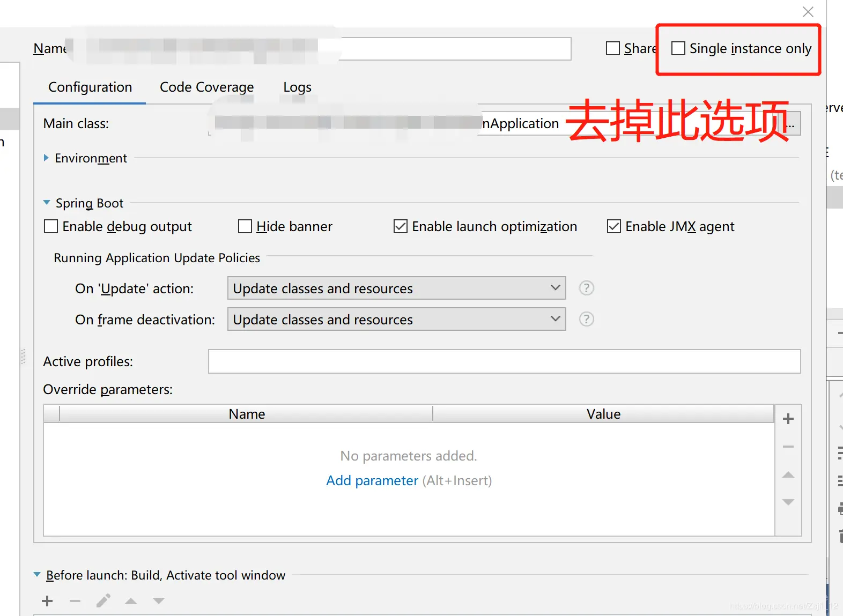
Task: Open On frame deactivation dropdown
Action: (x=397, y=319)
